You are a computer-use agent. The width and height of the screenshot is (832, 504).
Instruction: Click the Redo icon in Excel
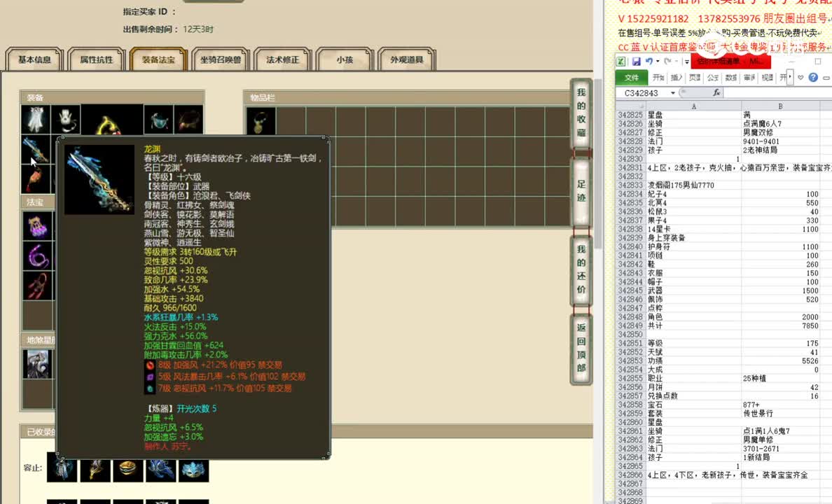click(667, 60)
